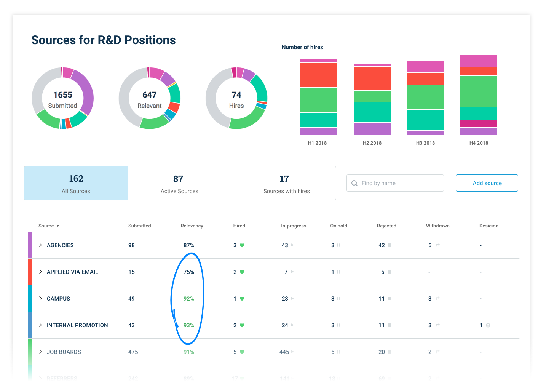
Task: Click the green heart icon for Job Boards
Action: [x=242, y=352]
